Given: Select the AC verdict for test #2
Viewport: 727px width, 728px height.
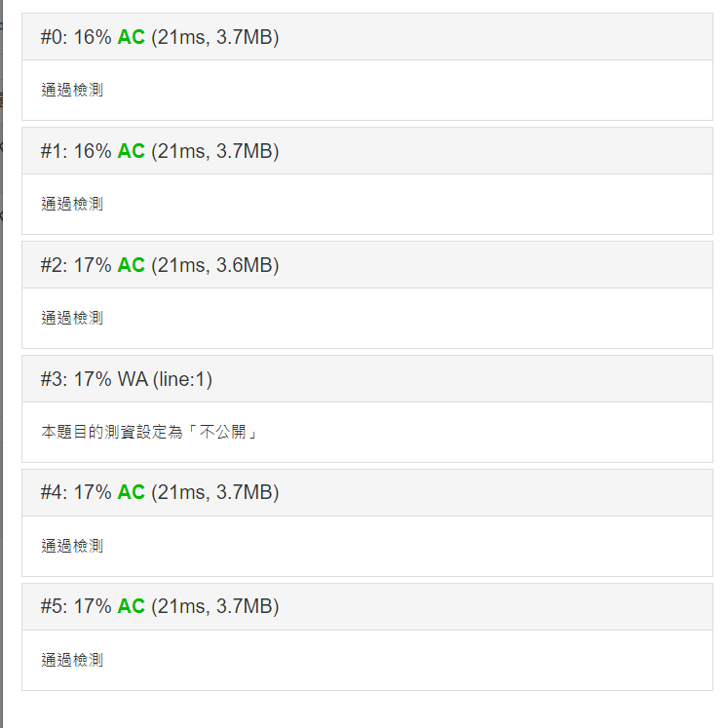Looking at the screenshot, I should point(131,266).
